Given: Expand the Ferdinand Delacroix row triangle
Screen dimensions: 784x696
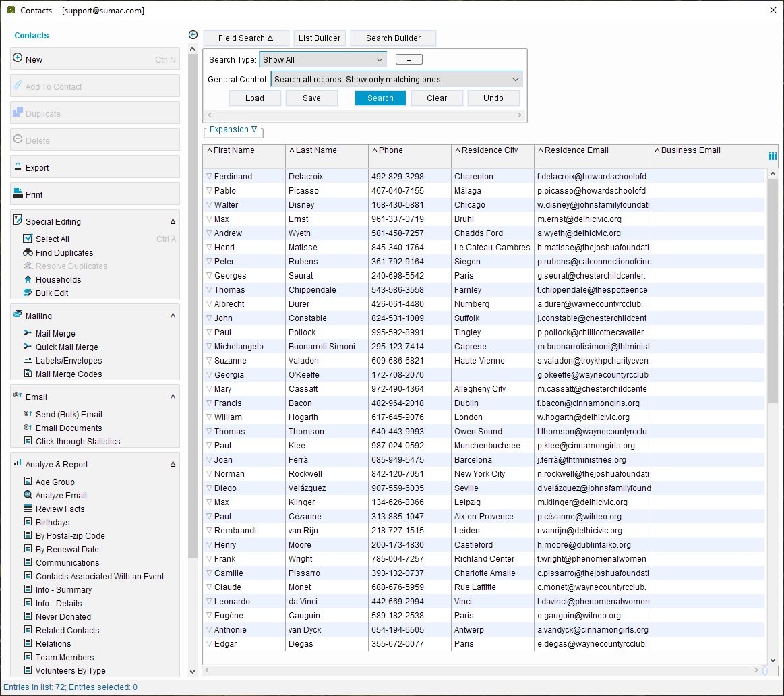Looking at the screenshot, I should coord(210,176).
